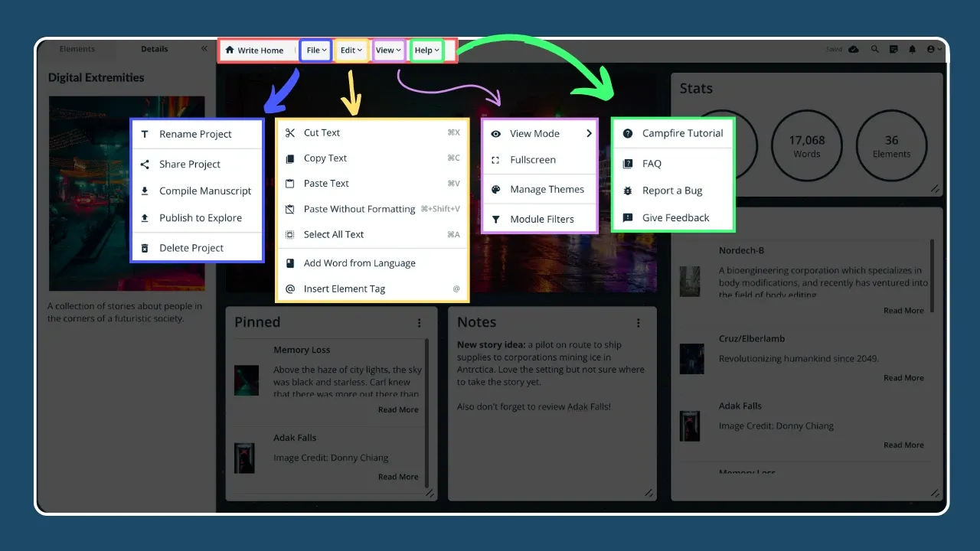Click the Write Home house icon

click(x=230, y=51)
